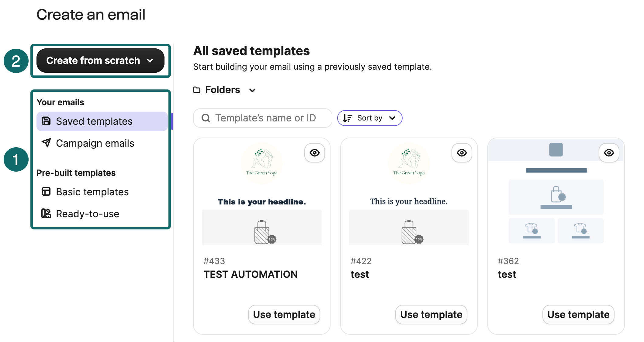644x342 pixels.
Task: Open the Sort by dropdown
Action: [369, 118]
